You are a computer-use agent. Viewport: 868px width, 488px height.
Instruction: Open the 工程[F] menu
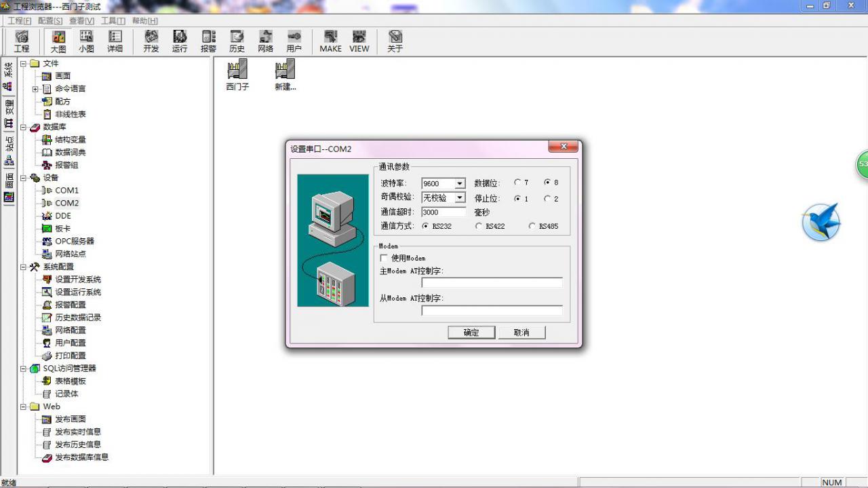click(20, 21)
